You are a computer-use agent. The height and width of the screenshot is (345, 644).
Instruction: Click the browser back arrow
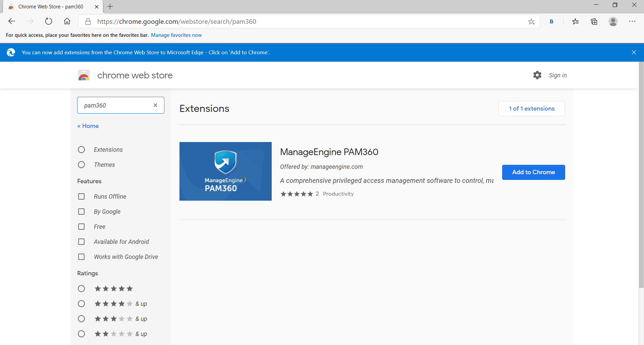tap(12, 21)
